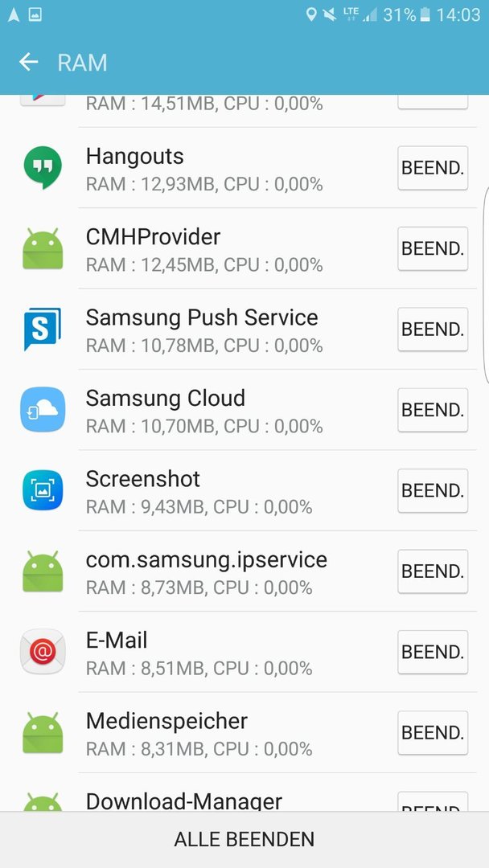Image resolution: width=489 pixels, height=868 pixels.
Task: Tap the CMHProvider Android icon
Action: tap(43, 248)
